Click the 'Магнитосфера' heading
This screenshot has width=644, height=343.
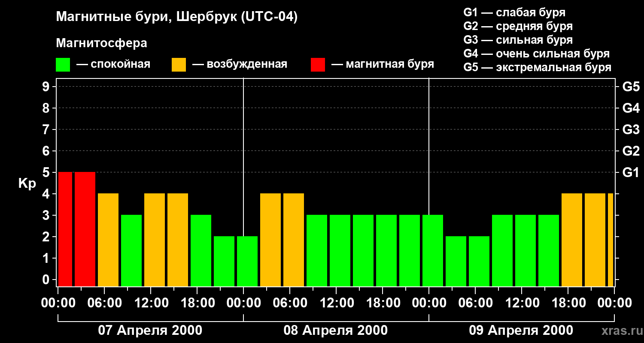point(101,43)
